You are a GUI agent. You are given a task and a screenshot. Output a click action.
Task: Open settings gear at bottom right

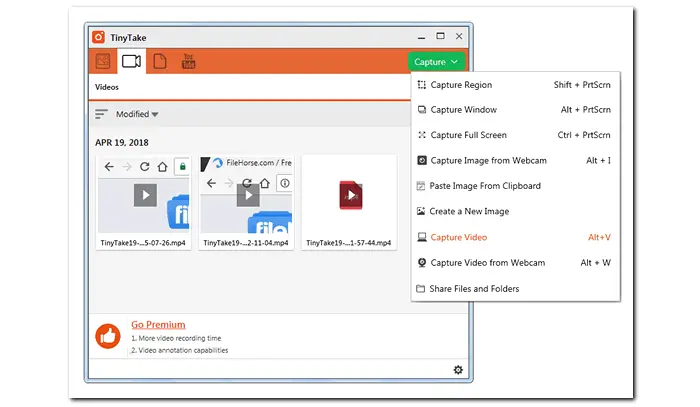pos(458,370)
